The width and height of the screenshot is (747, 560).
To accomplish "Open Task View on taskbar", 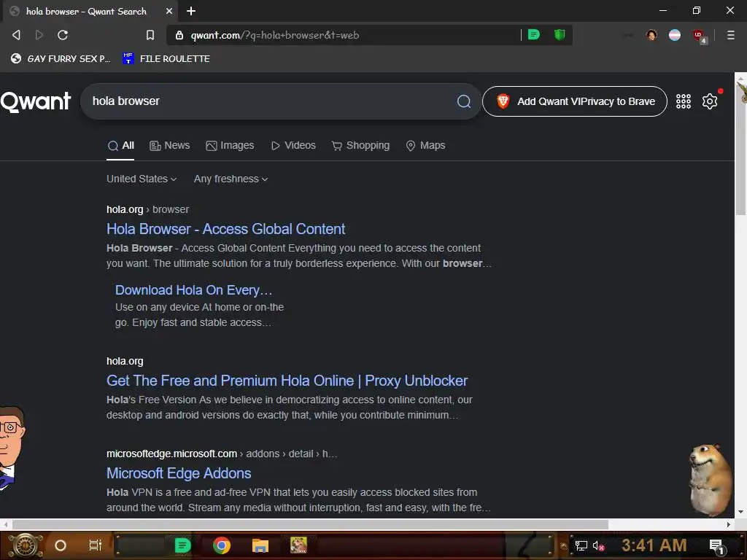I will pyautogui.click(x=96, y=545).
